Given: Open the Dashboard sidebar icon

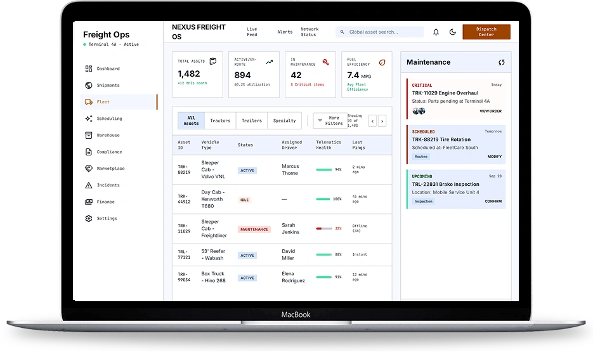Looking at the screenshot, I should point(89,68).
